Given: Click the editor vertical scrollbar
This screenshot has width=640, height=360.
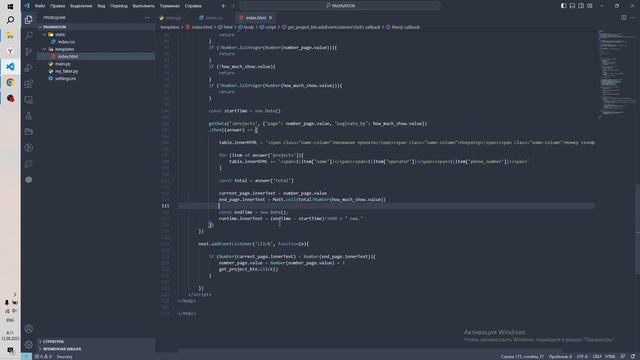Looking at the screenshot, I should coord(638,229).
